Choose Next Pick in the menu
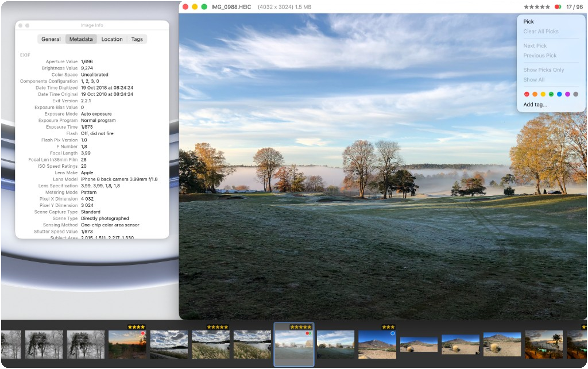 click(x=535, y=46)
